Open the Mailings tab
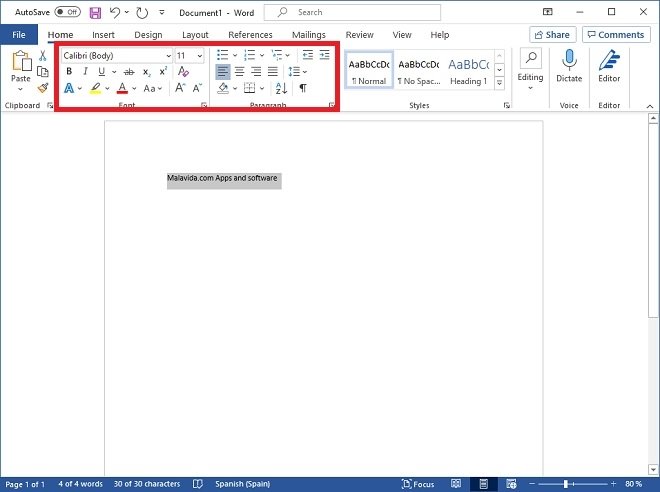The width and height of the screenshot is (660, 492). (309, 35)
